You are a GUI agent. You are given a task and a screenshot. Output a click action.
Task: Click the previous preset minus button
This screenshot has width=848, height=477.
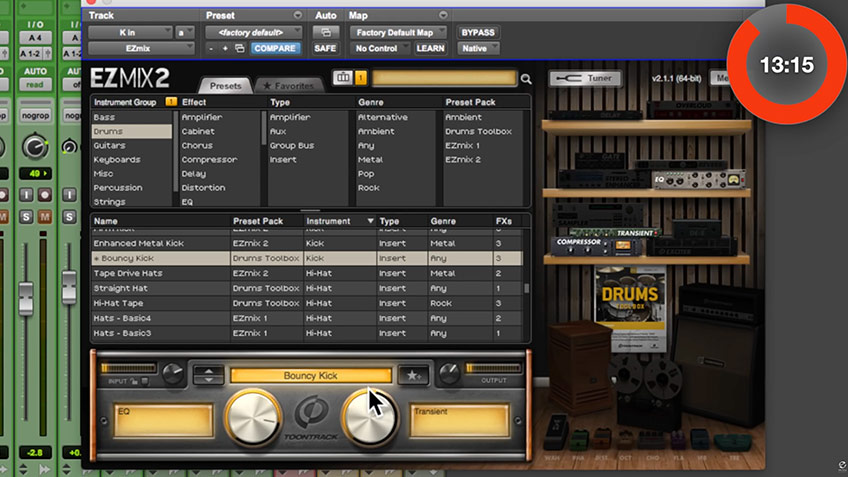point(211,49)
